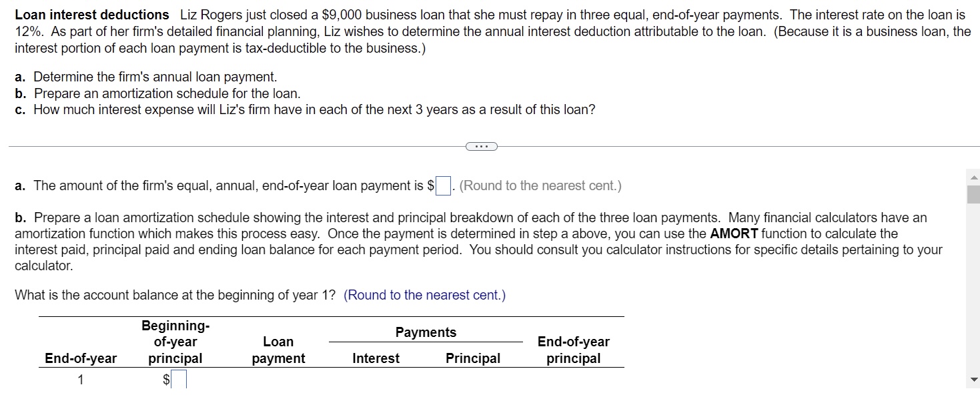This screenshot has height=397, width=980.
Task: Expand the hidden content via the ellipsis button
Action: [x=482, y=145]
